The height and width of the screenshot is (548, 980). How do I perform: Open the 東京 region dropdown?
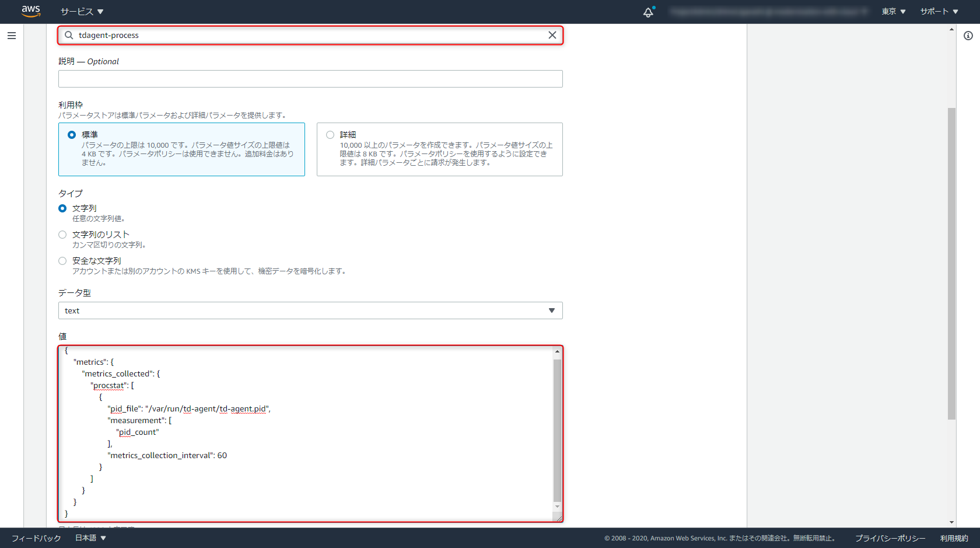point(894,12)
